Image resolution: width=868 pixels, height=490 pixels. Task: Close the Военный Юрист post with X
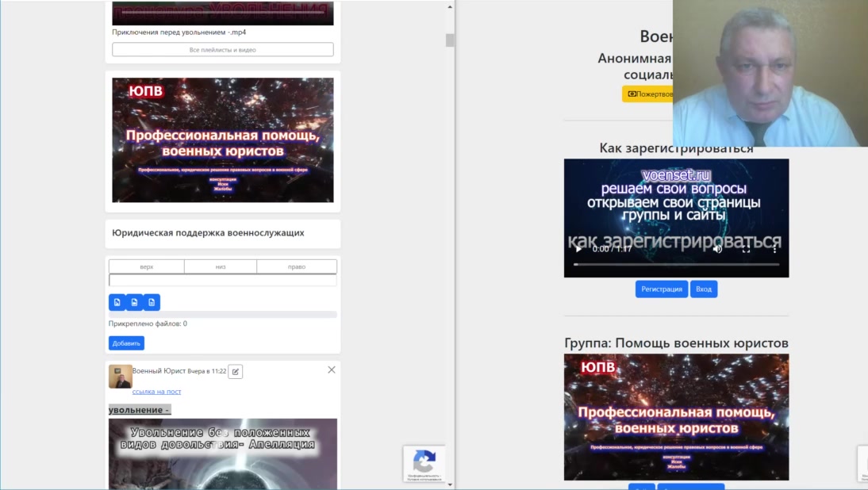point(332,369)
